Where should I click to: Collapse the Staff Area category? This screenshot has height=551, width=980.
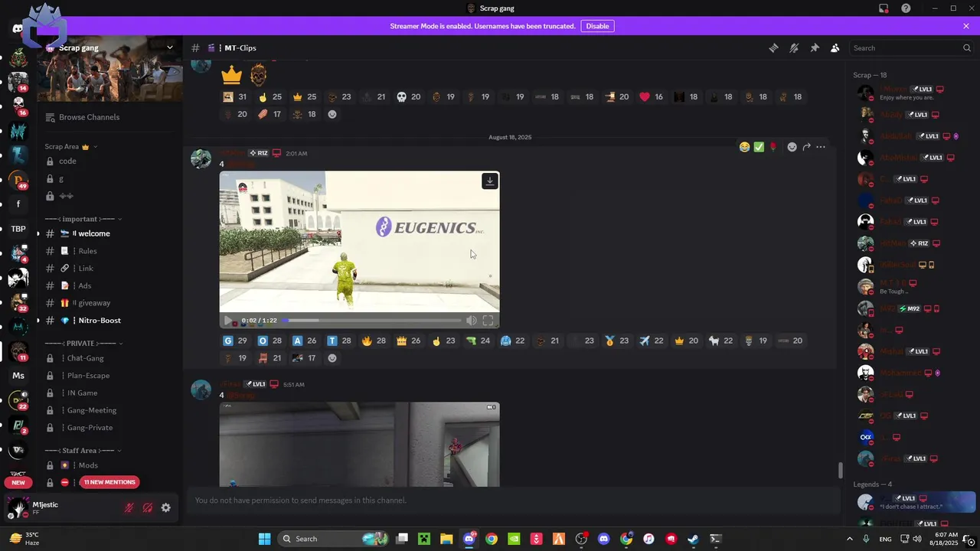pos(83,451)
